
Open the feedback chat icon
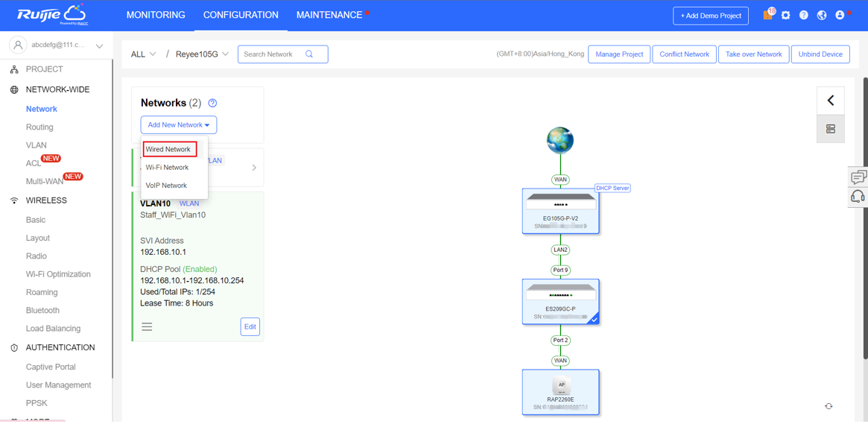point(858,177)
